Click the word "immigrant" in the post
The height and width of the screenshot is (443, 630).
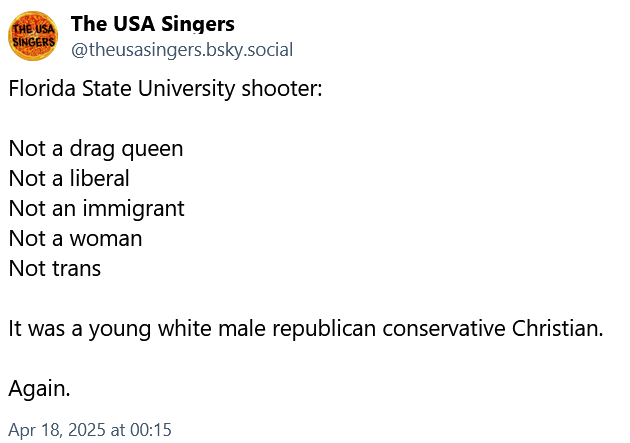point(137,209)
